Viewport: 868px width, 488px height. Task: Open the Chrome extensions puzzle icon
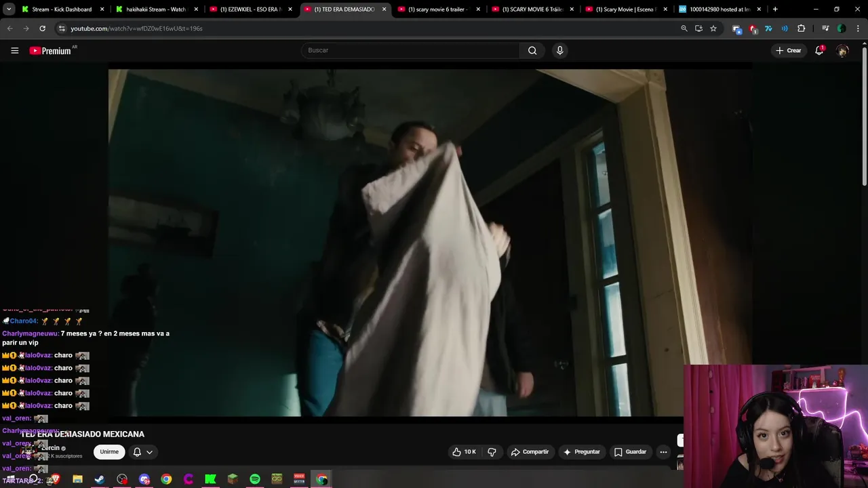[x=802, y=28]
